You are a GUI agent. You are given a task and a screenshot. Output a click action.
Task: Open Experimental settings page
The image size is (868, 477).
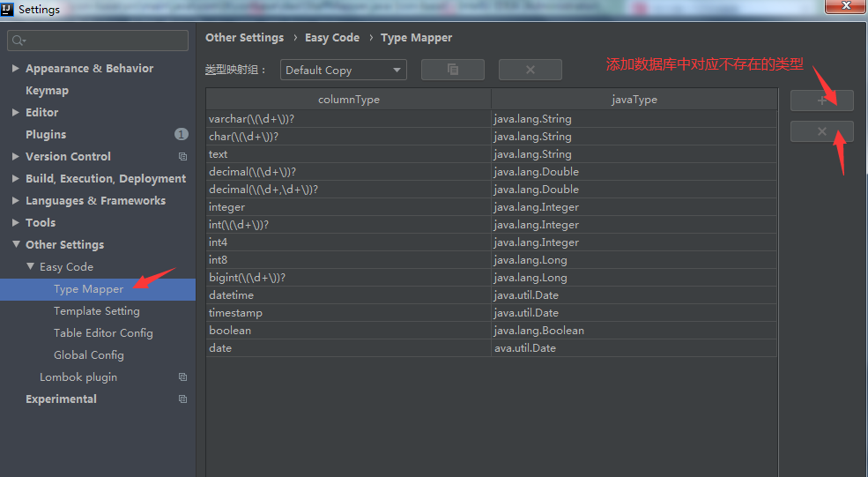point(61,399)
